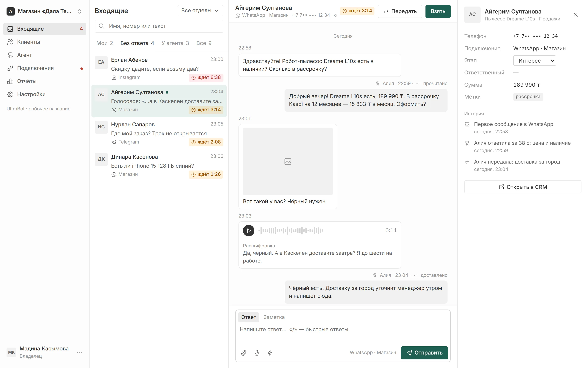Open Ерлан Абенов conversation
Image resolution: width=588 pixels, height=368 pixels.
[x=159, y=69]
